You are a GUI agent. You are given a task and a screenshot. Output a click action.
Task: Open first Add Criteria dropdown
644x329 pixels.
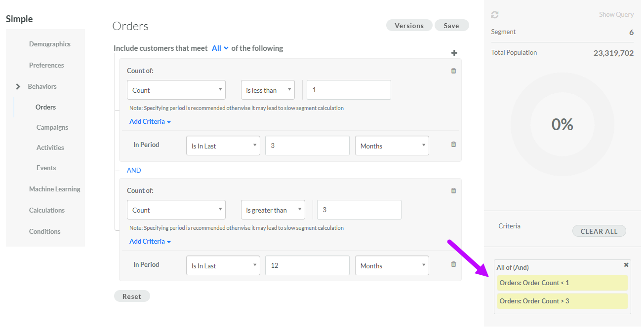pyautogui.click(x=150, y=122)
